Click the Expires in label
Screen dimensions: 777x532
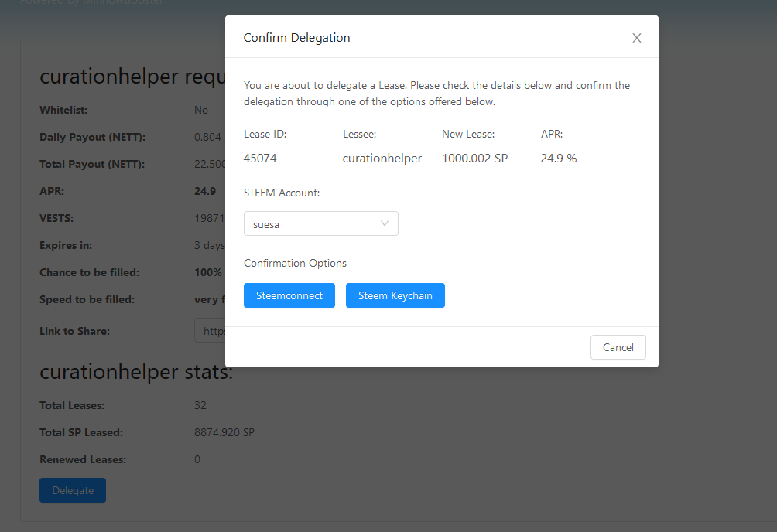[66, 246]
